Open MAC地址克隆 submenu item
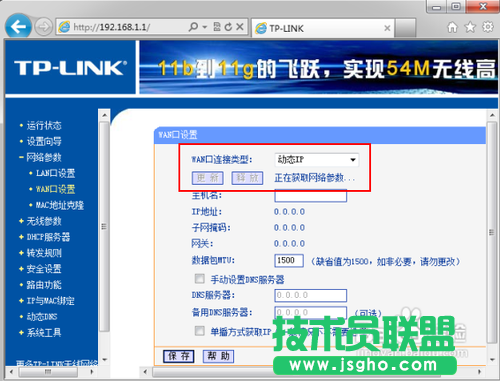Screen dimensions: 500x381 (60, 205)
